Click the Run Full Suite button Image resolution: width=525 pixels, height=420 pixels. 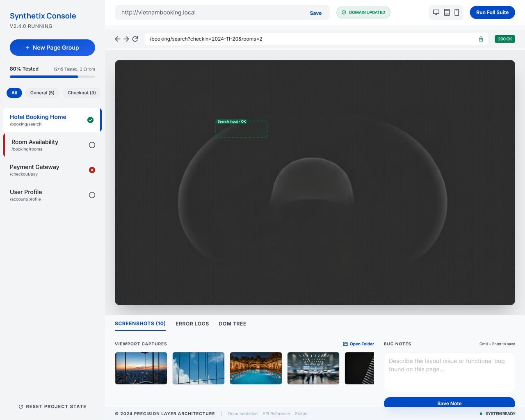[x=492, y=12]
